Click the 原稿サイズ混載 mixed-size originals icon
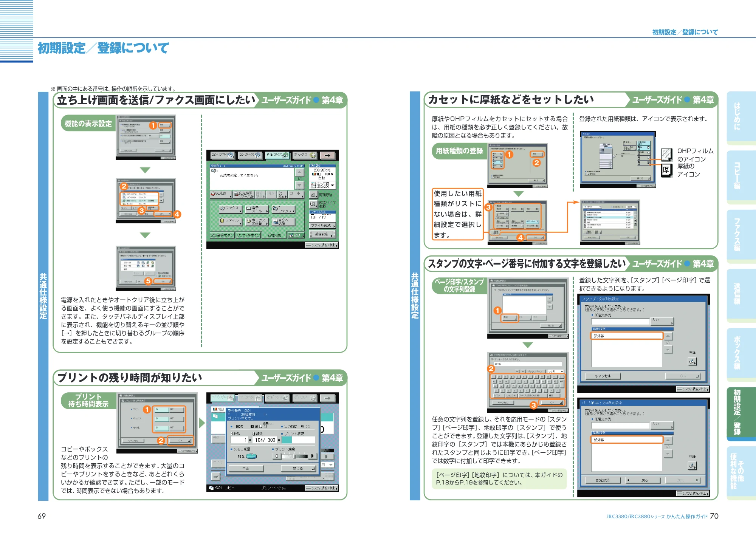Image resolution: width=756 pixels, height=534 pixels. [313, 204]
